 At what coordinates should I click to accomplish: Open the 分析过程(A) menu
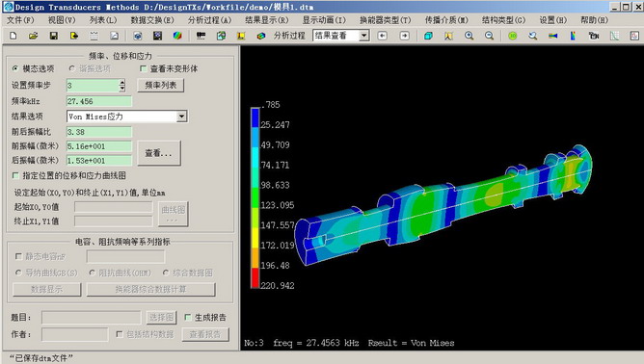[x=209, y=20]
